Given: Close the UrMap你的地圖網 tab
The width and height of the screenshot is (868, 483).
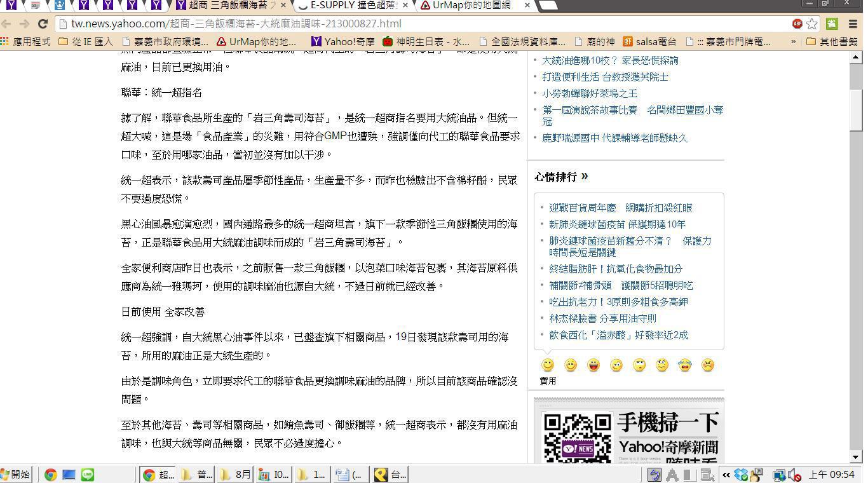Looking at the screenshot, I should (x=527, y=5).
